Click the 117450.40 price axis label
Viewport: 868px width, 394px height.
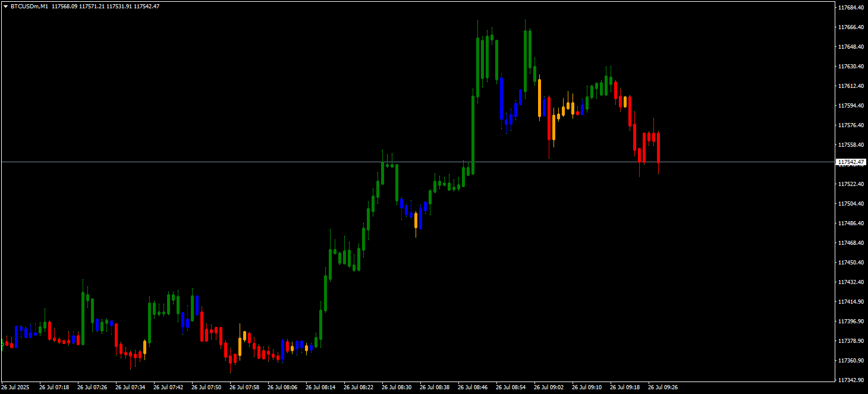coord(851,263)
